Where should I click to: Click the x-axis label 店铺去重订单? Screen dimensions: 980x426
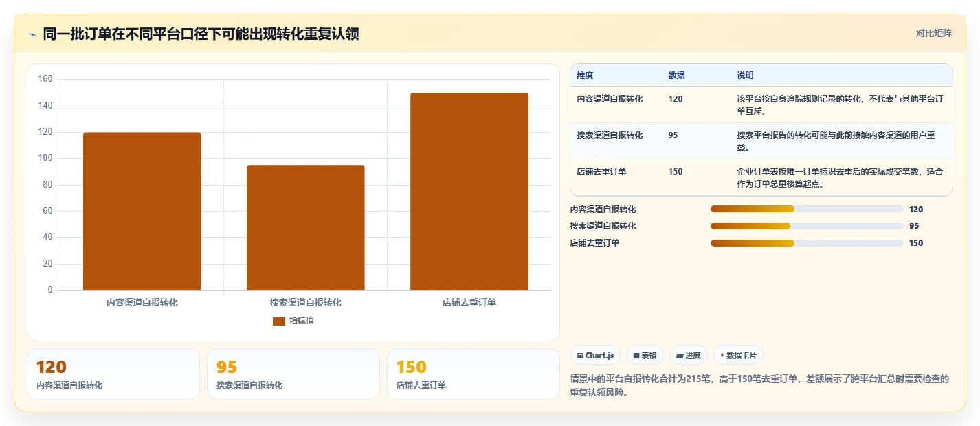click(x=469, y=302)
